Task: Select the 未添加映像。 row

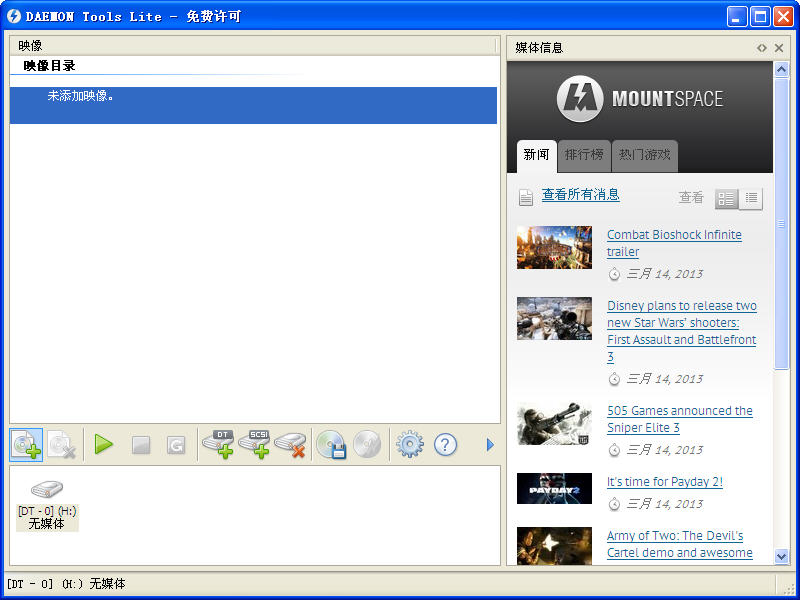Action: tap(253, 105)
